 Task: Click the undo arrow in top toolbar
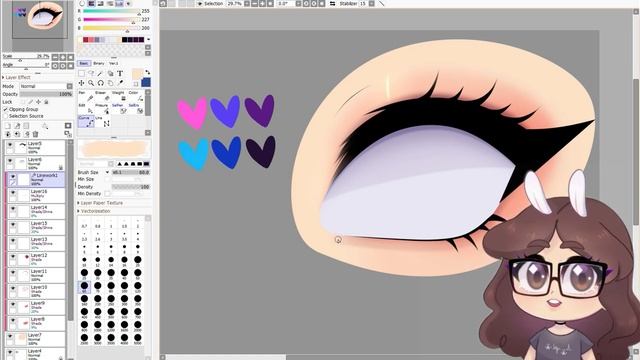[x=163, y=3]
